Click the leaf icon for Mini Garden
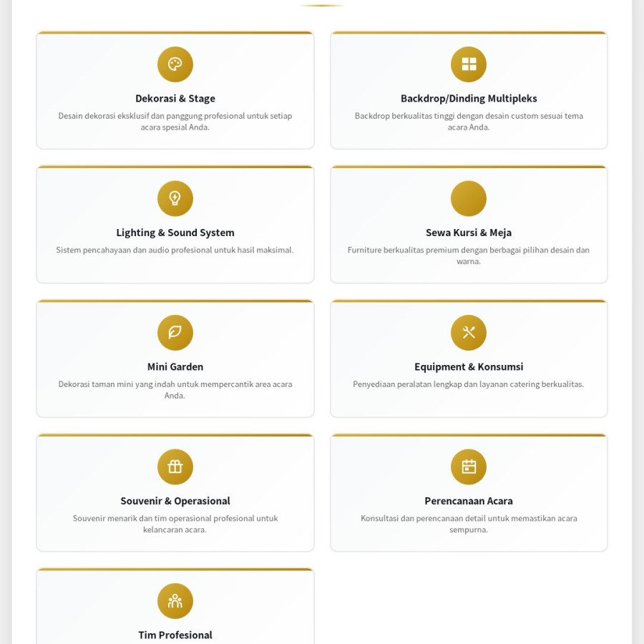This screenshot has width=644, height=644. (x=175, y=333)
